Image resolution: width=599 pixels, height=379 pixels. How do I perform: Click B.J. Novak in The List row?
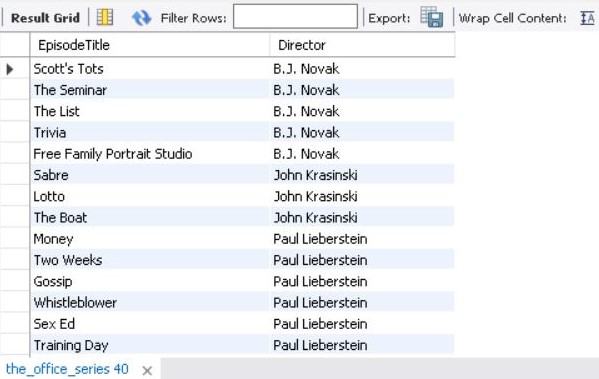(x=362, y=111)
